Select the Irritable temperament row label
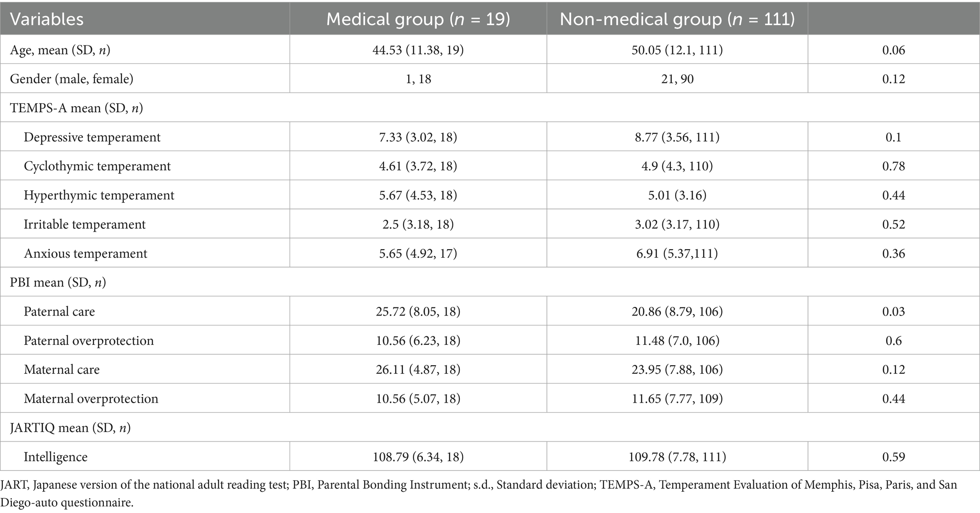Viewport: 980px width, 513px height. [x=84, y=224]
